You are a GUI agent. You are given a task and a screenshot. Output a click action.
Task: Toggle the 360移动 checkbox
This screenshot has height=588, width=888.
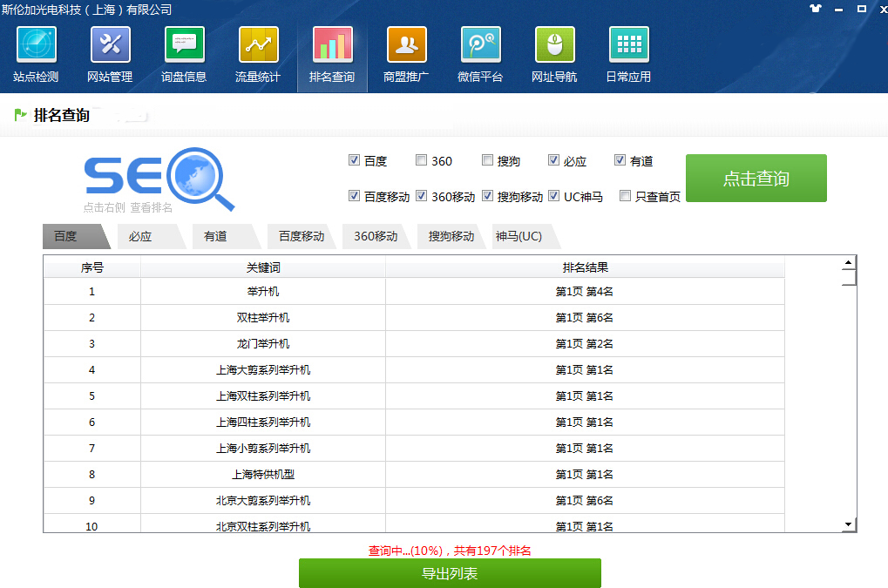pos(421,196)
